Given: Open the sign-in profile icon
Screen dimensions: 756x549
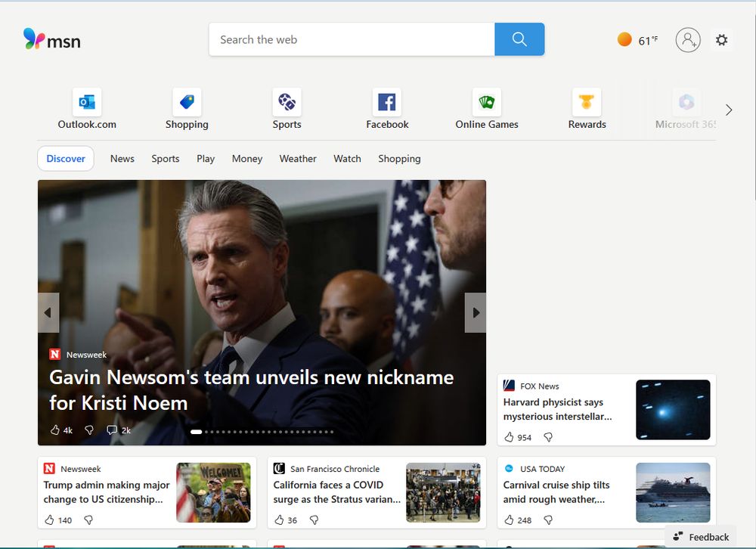Looking at the screenshot, I should pyautogui.click(x=688, y=39).
